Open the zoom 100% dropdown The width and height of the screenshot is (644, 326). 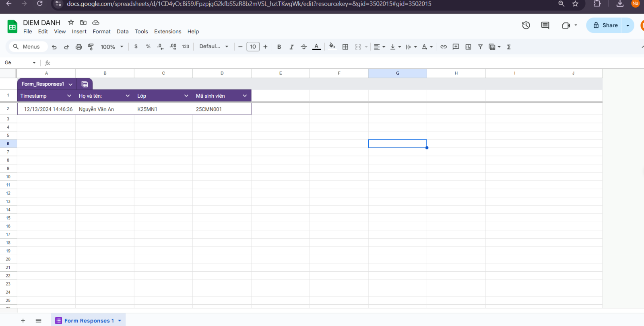pyautogui.click(x=112, y=47)
